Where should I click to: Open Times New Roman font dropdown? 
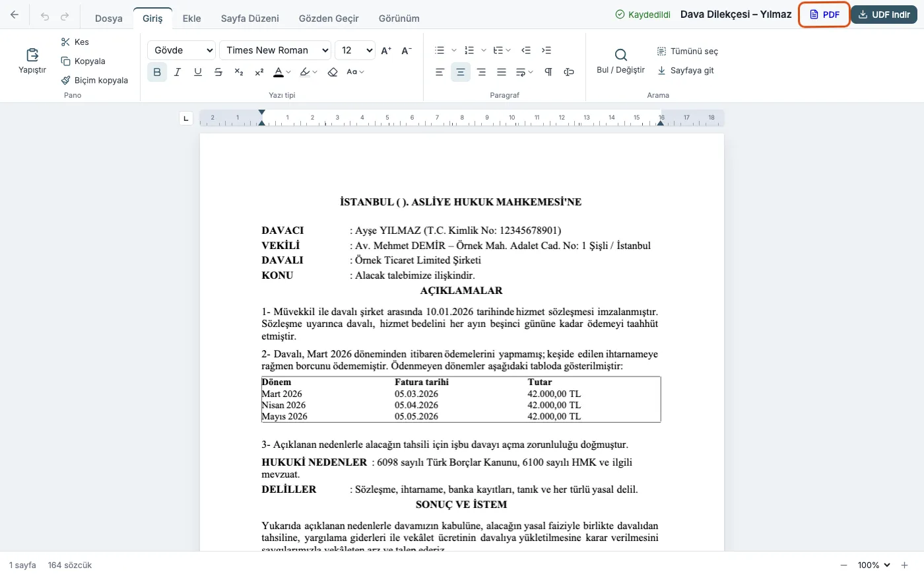pos(275,50)
